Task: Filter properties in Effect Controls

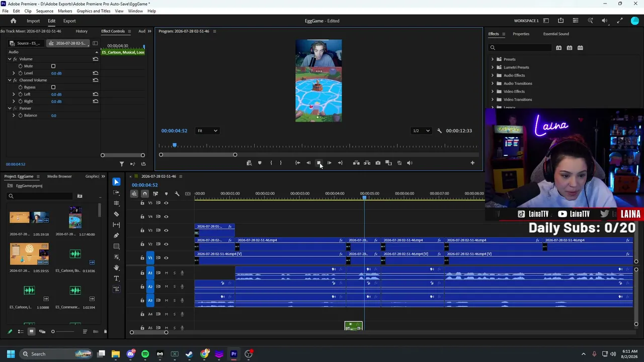Action: (x=121, y=164)
